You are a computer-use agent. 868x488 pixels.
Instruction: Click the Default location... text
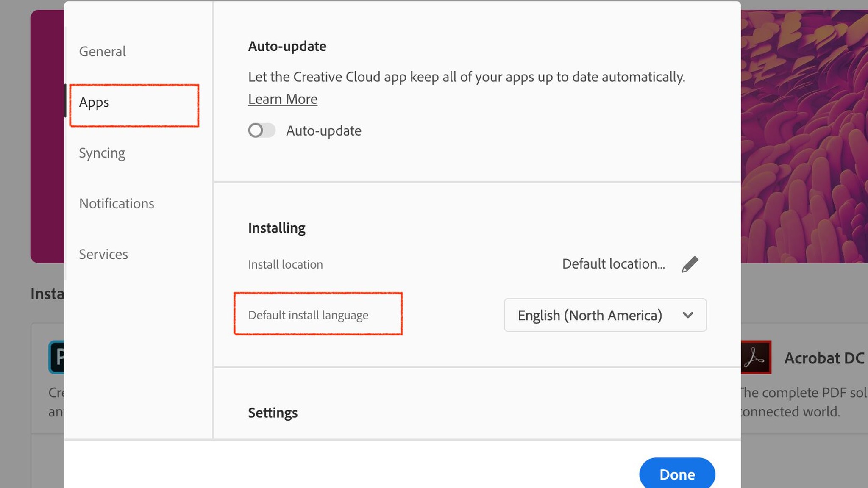[613, 264]
